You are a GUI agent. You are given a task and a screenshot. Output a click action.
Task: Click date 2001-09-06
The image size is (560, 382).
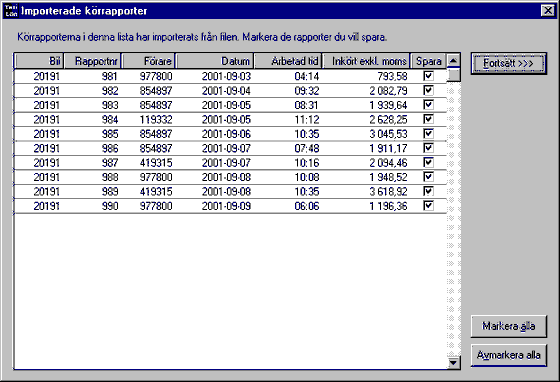tap(226, 134)
